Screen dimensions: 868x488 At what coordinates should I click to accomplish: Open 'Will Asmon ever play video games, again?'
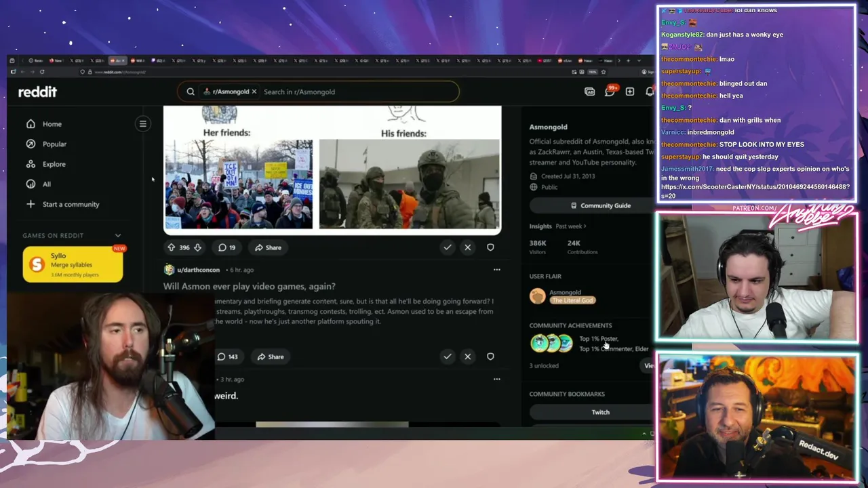pyautogui.click(x=249, y=287)
